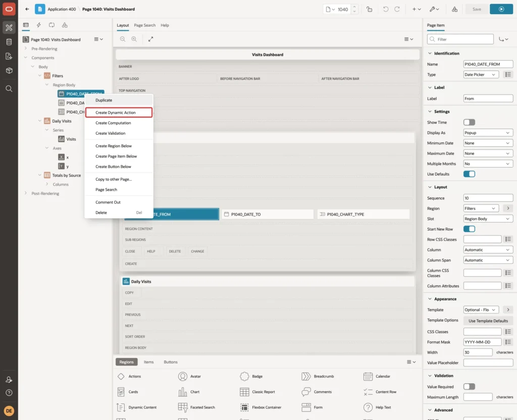The height and width of the screenshot is (420, 517).
Task: Select P1040_CHART_TYPE item in layout
Action: pyautogui.click(x=364, y=214)
